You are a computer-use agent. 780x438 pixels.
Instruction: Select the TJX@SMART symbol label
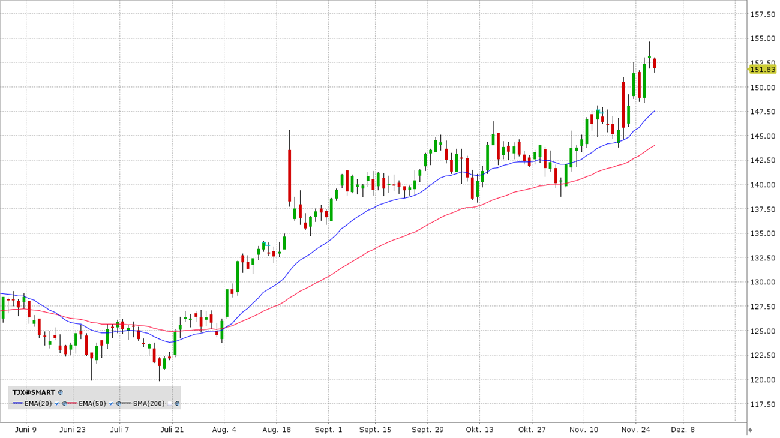34,392
